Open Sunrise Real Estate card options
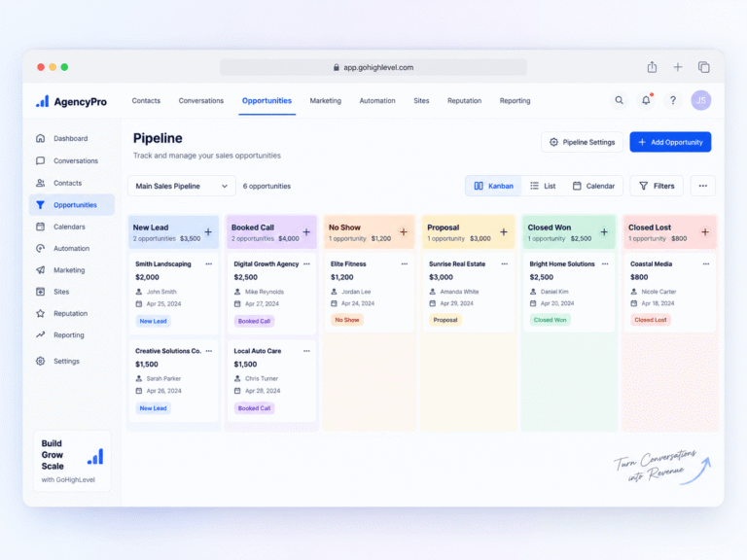The image size is (747, 560). [x=505, y=263]
